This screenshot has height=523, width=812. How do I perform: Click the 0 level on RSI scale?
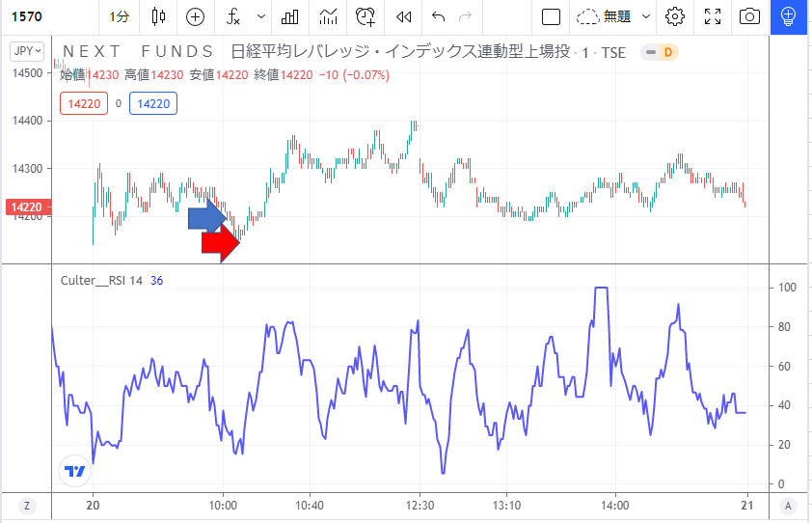point(781,484)
